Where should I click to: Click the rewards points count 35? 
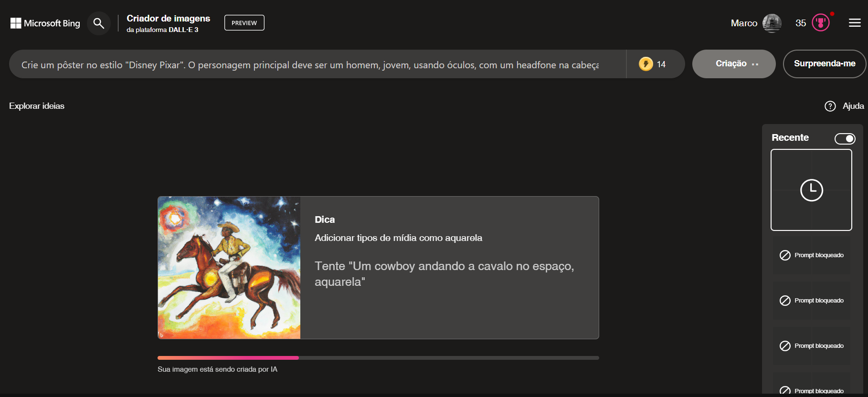(x=801, y=23)
